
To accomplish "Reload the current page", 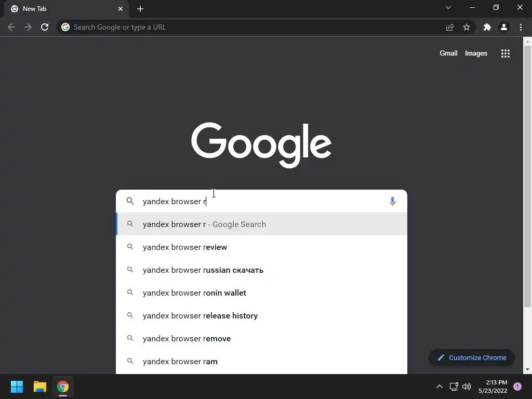I will coord(45,27).
